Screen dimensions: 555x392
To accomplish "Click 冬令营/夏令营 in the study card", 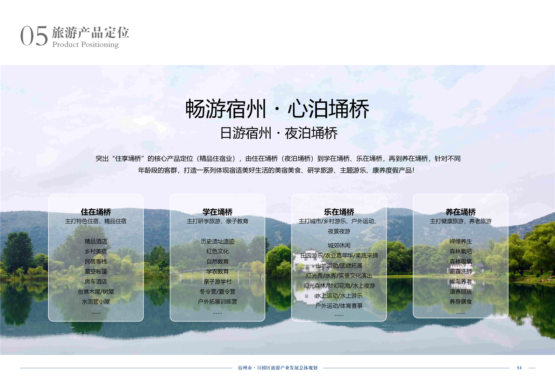I will pos(217,291).
